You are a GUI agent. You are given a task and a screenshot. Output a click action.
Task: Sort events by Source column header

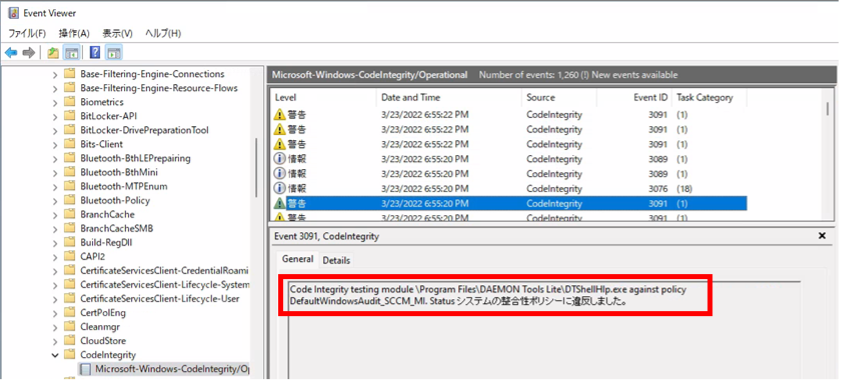click(558, 98)
